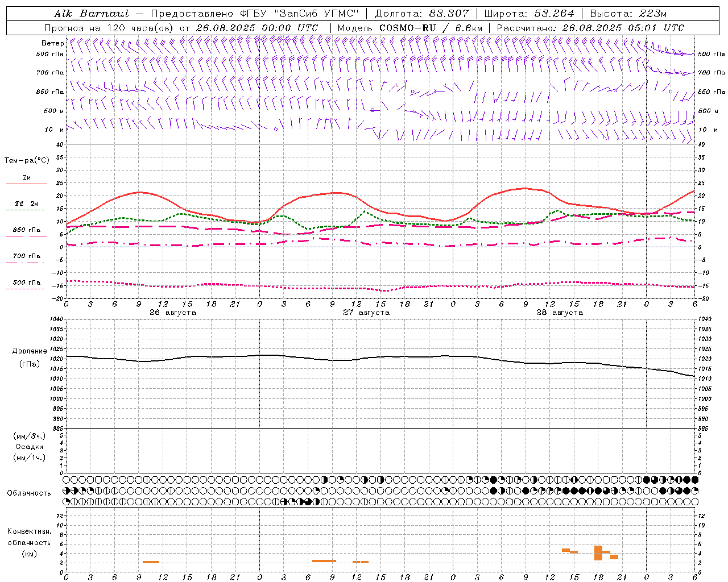728x582 pixels.
Task: Click the Тем-ра(°C) axis title
Action: click(x=27, y=161)
